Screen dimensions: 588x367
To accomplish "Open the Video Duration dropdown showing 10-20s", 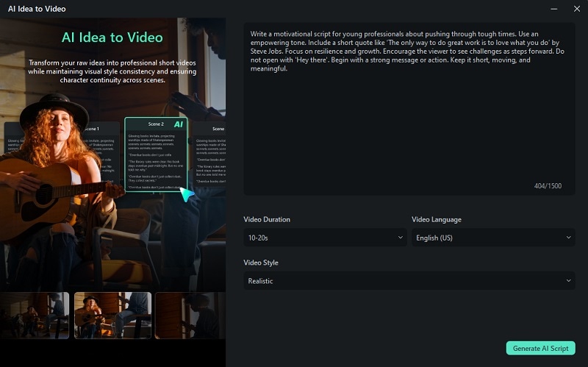I will 325,238.
